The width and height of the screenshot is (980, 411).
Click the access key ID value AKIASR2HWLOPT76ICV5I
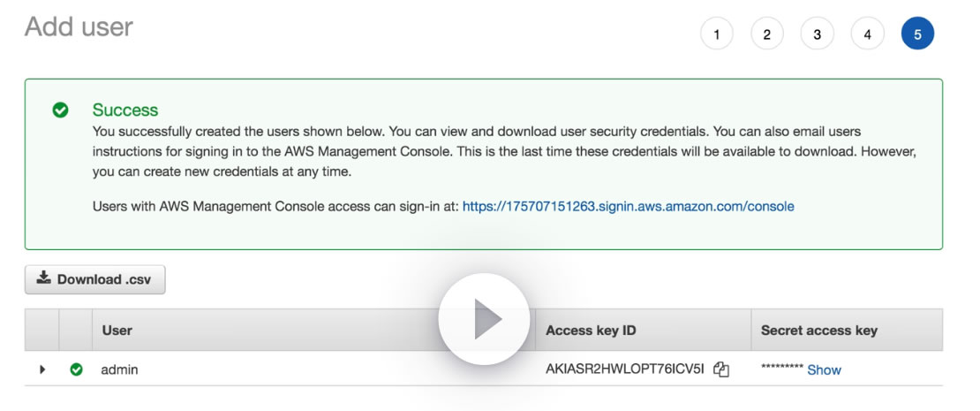point(625,369)
